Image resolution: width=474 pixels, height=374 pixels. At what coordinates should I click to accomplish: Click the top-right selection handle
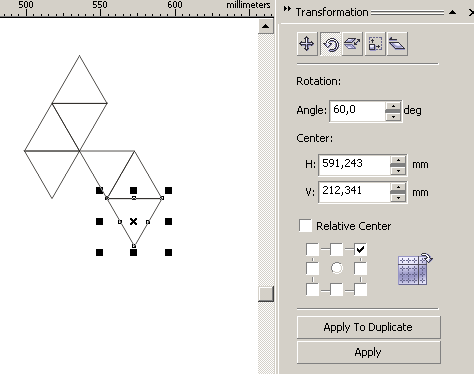(x=168, y=190)
